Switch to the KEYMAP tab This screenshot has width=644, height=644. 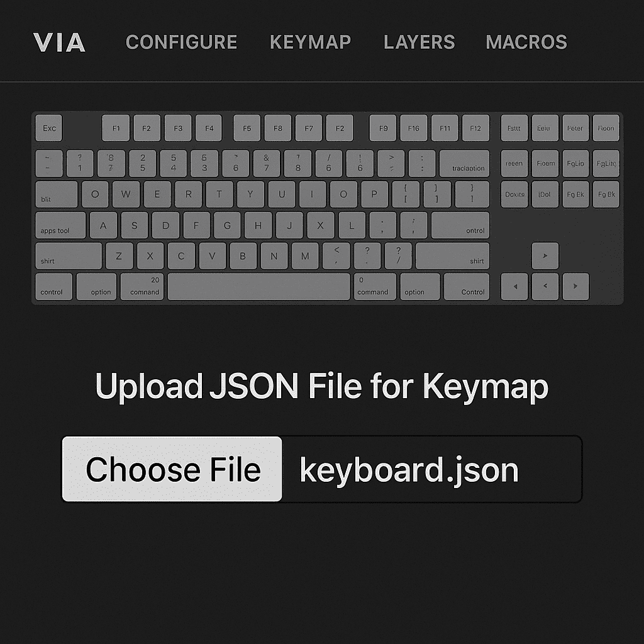311,42
